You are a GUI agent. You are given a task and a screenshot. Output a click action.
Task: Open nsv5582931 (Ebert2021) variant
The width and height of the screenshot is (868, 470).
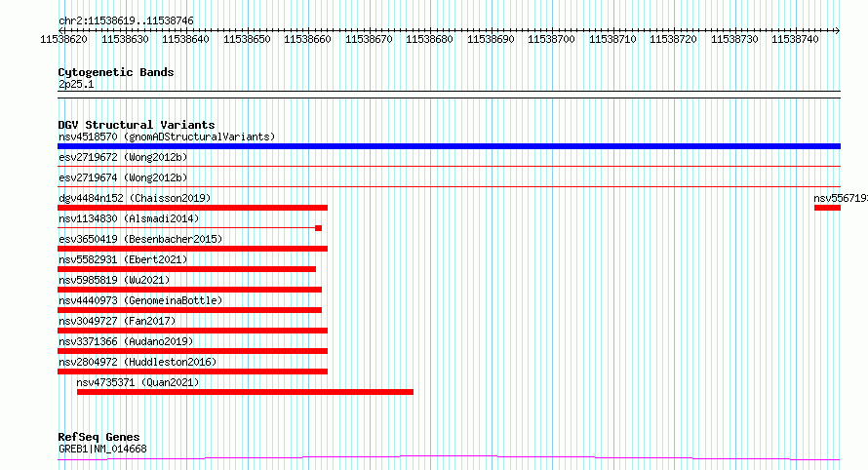tap(123, 259)
